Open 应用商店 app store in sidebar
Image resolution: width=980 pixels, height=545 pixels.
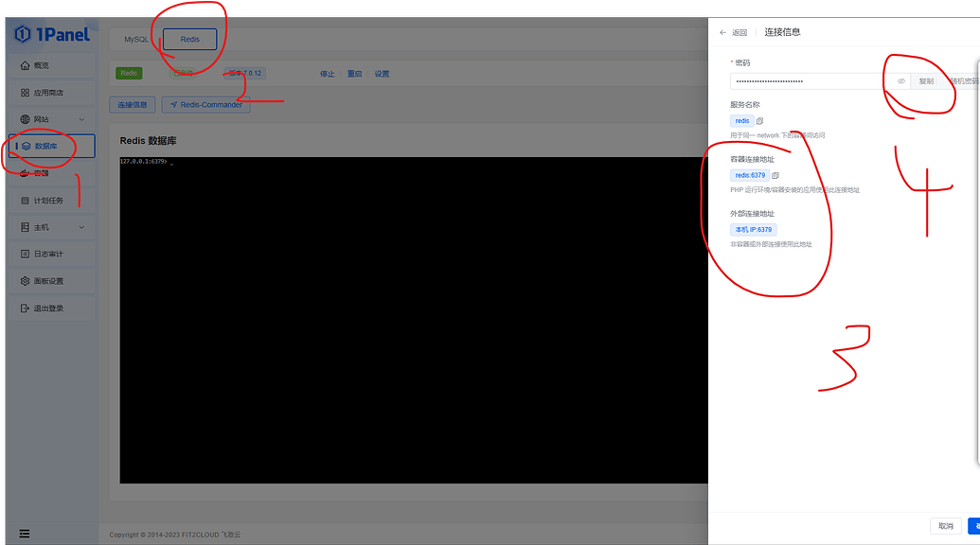tap(46, 93)
